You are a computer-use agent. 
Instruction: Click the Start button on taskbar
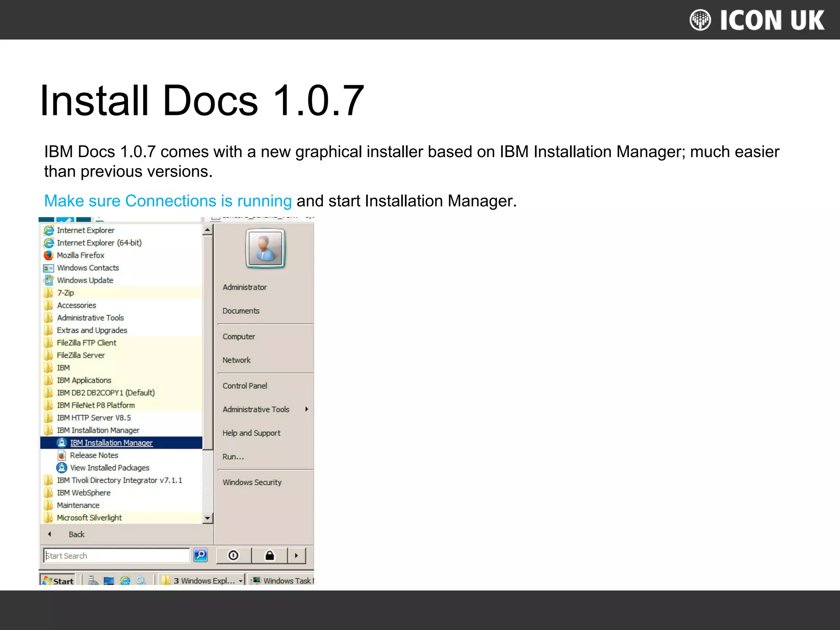tap(57, 580)
